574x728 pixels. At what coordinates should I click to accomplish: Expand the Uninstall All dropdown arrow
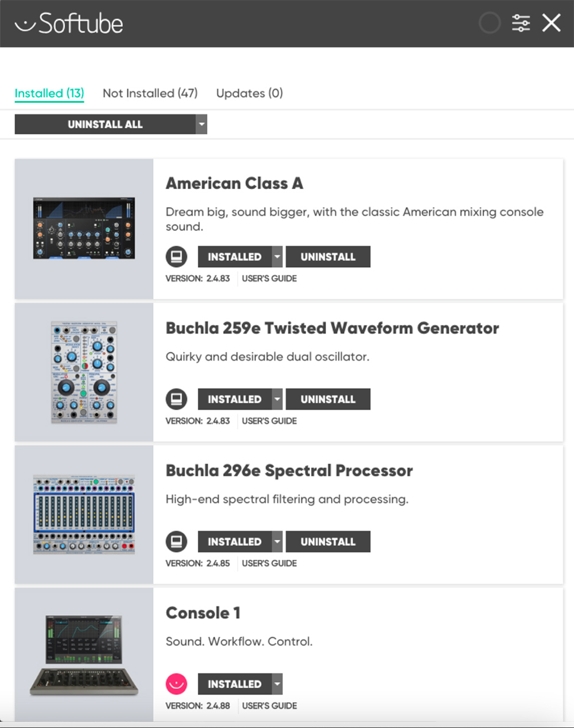coord(201,124)
